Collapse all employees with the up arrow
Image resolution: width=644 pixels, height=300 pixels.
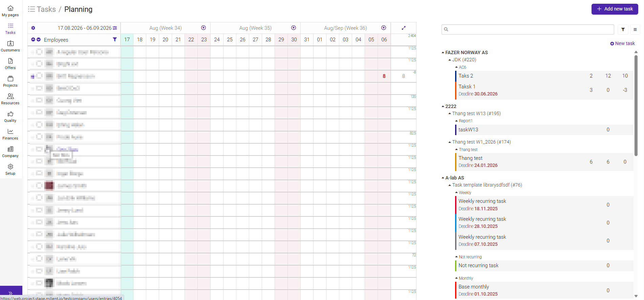coord(33,40)
